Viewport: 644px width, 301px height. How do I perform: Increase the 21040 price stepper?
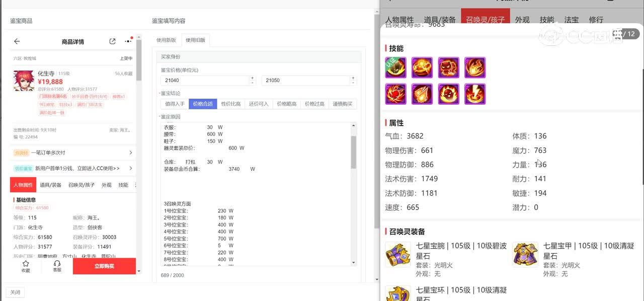pos(253,78)
